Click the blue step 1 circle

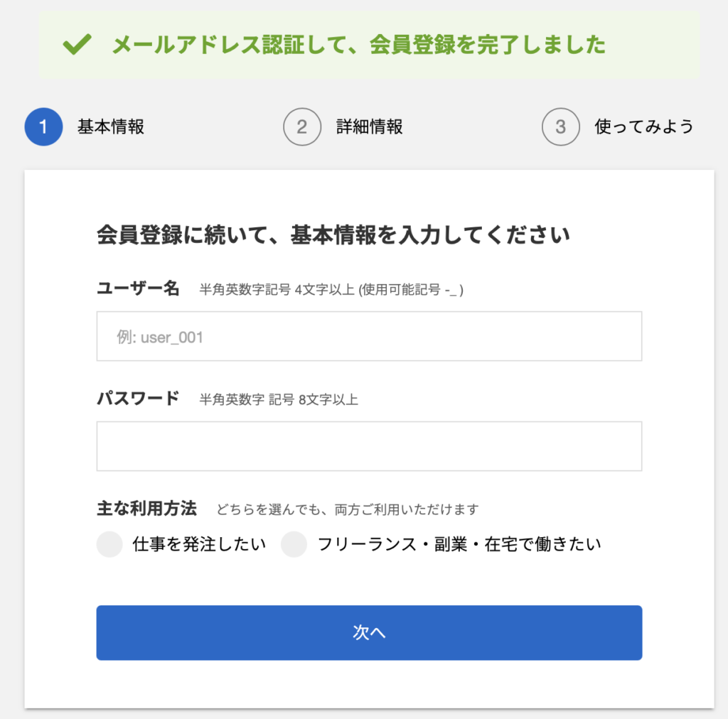(43, 126)
